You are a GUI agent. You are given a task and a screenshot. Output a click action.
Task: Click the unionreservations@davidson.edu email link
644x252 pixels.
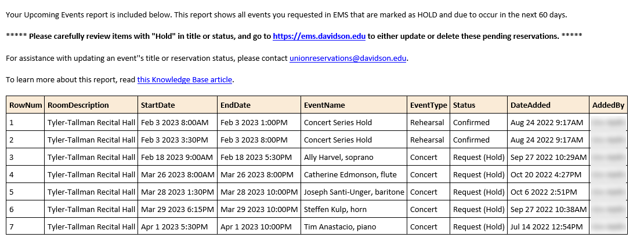[348, 59]
